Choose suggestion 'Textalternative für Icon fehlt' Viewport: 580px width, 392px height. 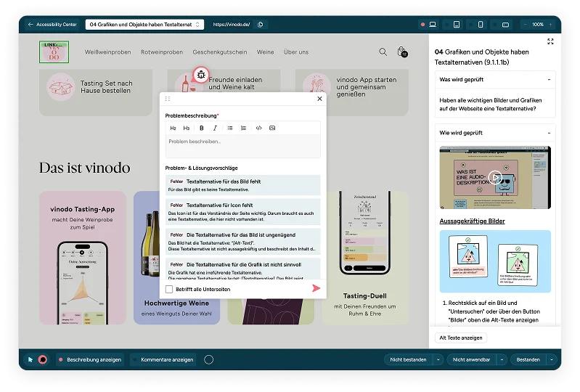[242, 212]
